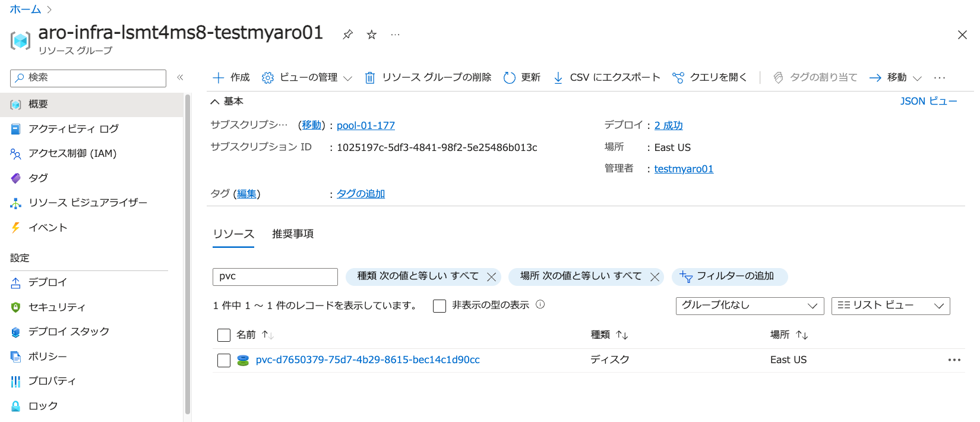
Task: Remove the 場所 filter with X
Action: point(655,277)
